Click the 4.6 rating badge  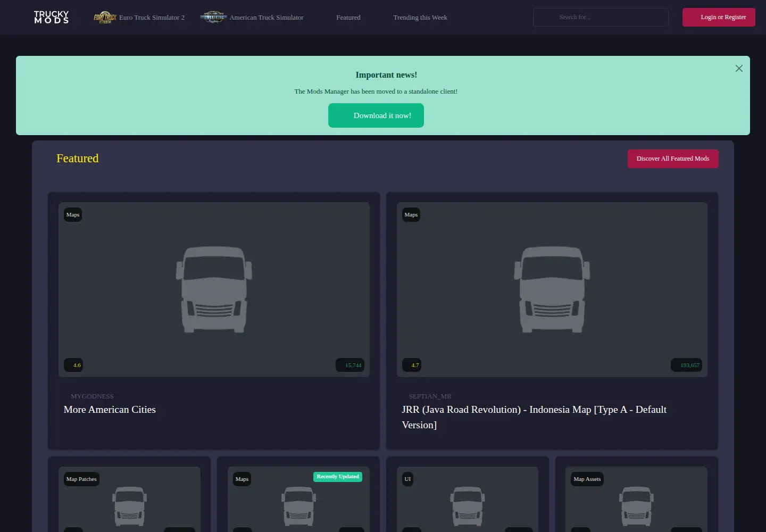pyautogui.click(x=73, y=365)
